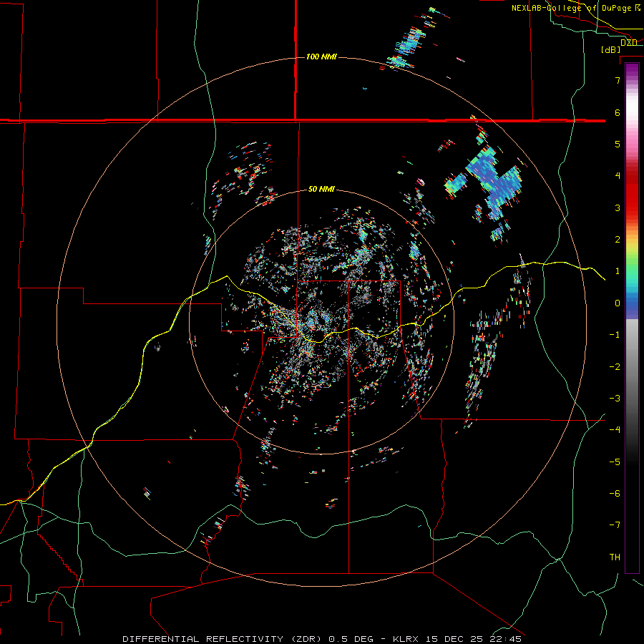Click the "-4" value on the dB scale
Image resolution: width=644 pixels, height=644 pixels.
pyautogui.click(x=615, y=430)
